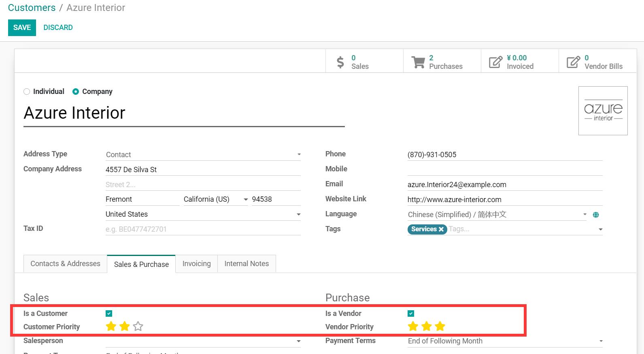The image size is (644, 354).
Task: Click the Fremont city field
Action: click(x=142, y=199)
